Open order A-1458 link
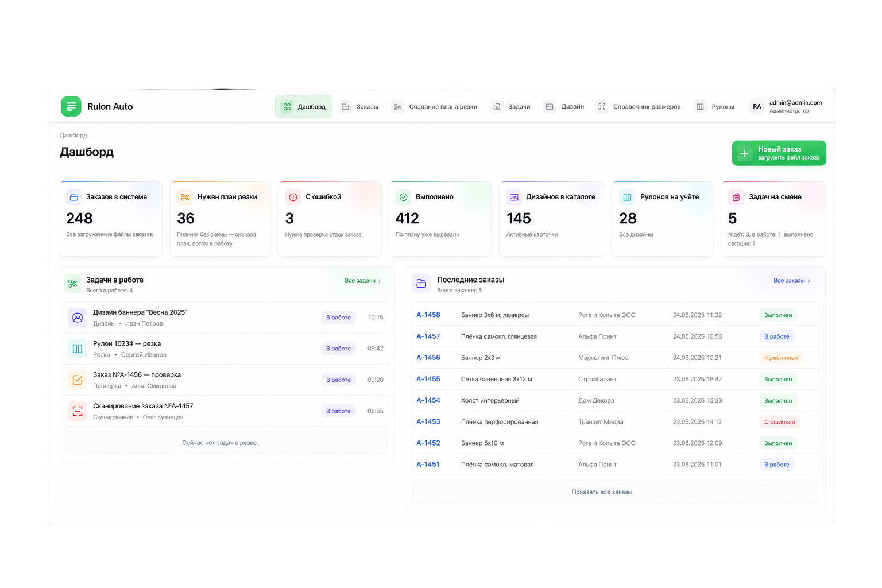 click(428, 315)
